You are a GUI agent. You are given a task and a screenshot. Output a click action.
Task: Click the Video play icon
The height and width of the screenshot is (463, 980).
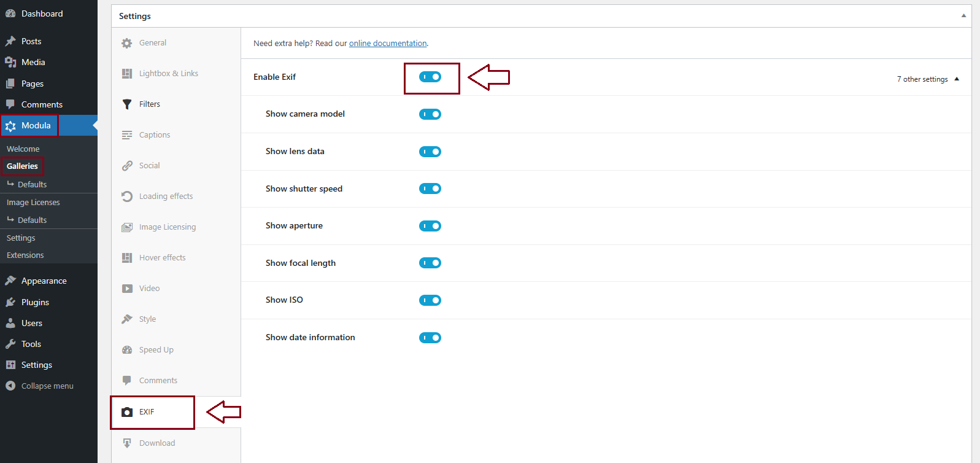pos(127,289)
